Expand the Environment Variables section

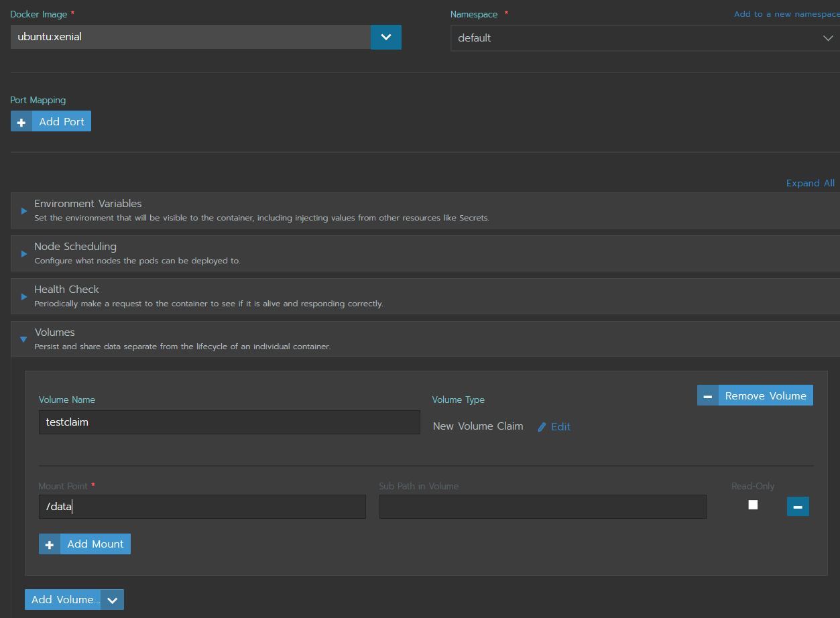pyautogui.click(x=23, y=210)
